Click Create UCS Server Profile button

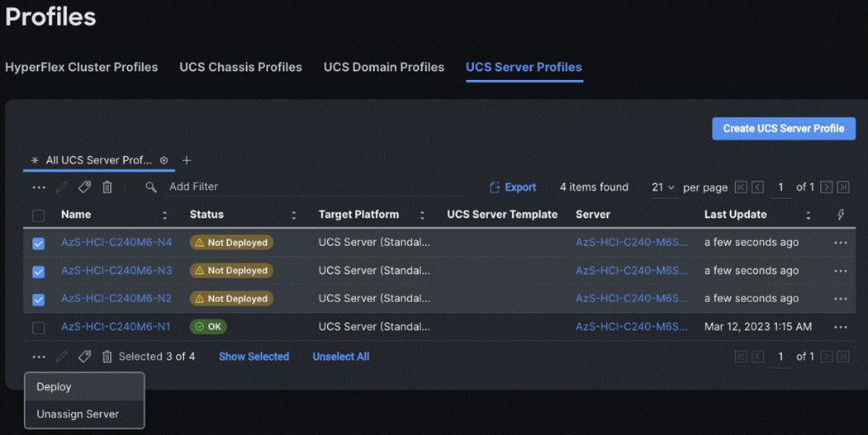click(x=783, y=128)
